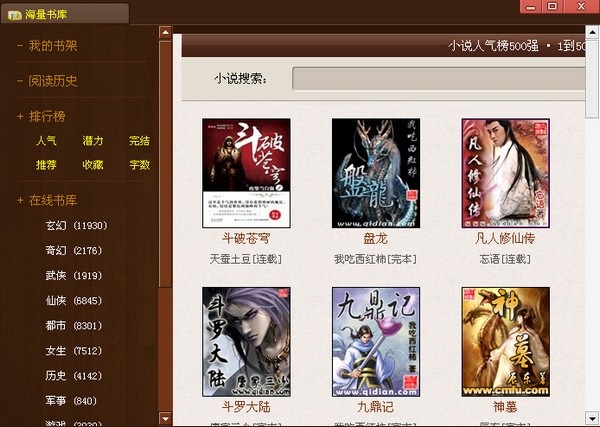Viewport: 600px width, 427px height.
Task: Open 玄幻 (11930) category
Action: 76,225
